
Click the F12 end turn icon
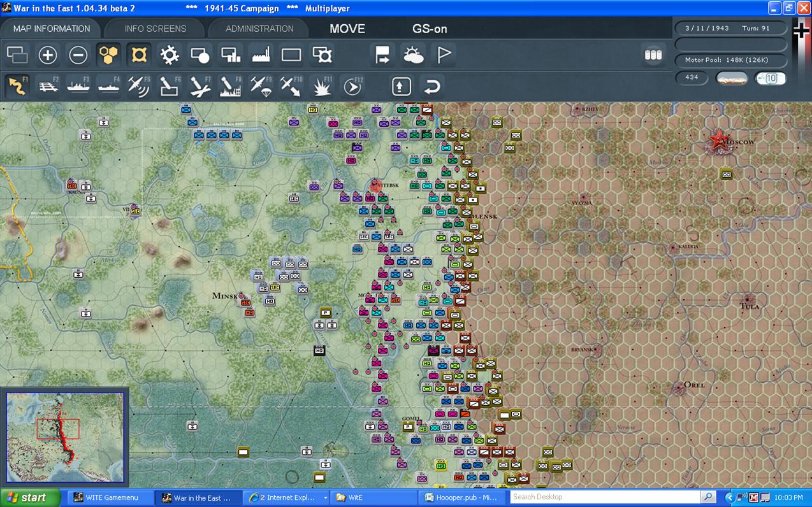click(x=352, y=85)
